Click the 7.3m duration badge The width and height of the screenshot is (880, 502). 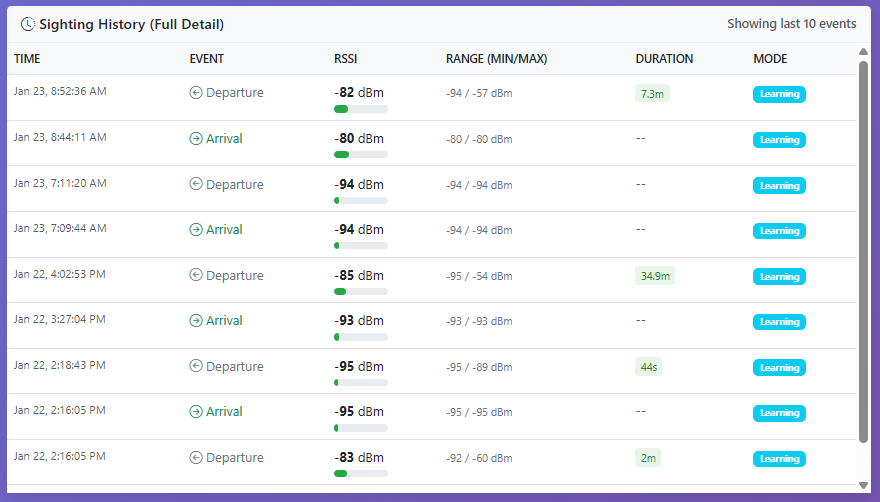coord(652,94)
